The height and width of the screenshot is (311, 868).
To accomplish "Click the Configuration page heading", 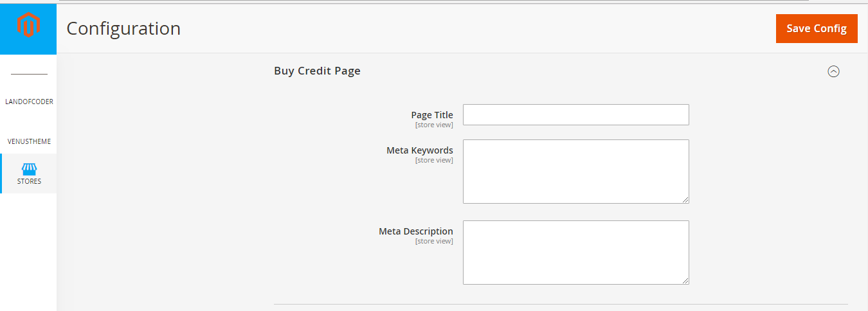I will click(123, 28).
